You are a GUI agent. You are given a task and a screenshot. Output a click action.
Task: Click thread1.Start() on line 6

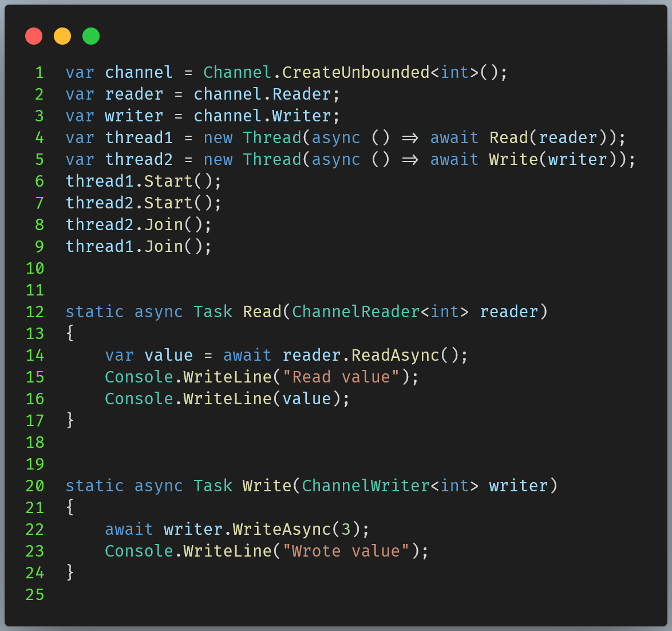[143, 181]
